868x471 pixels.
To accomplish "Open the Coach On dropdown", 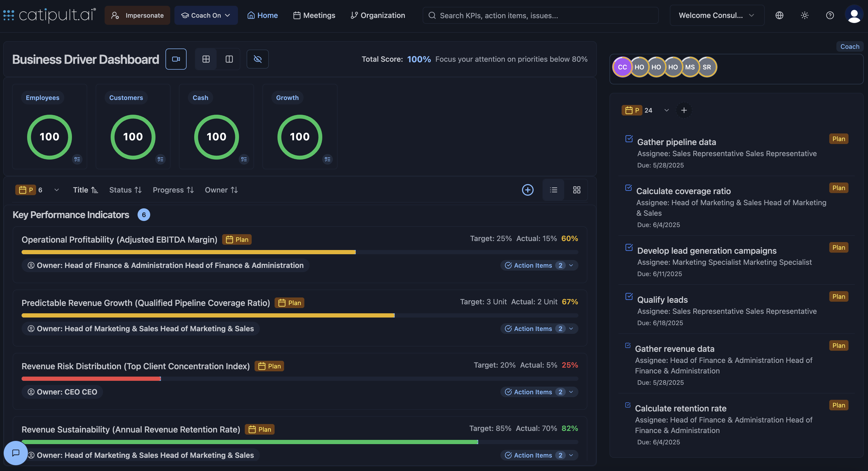I will pos(206,15).
